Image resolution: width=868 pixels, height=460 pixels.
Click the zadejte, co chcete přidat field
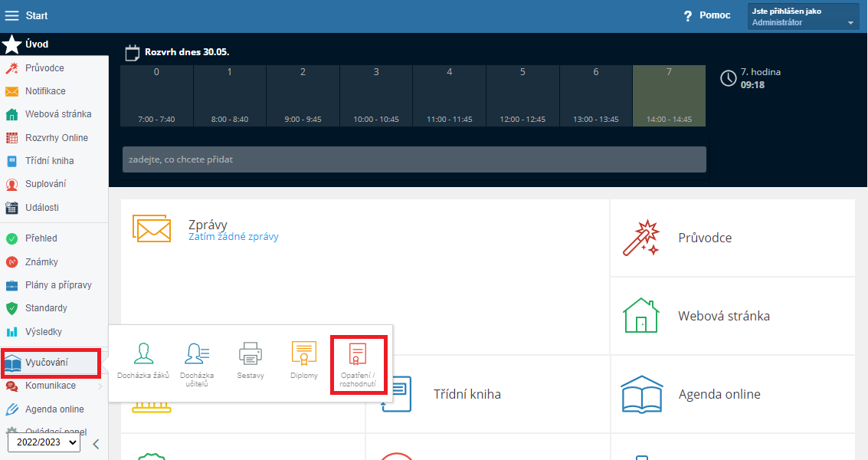[x=414, y=159]
